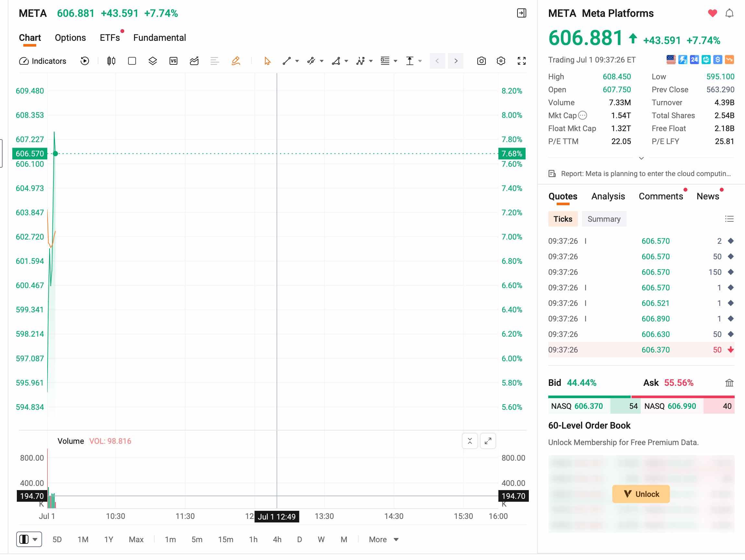This screenshot has width=745, height=560.
Task: Select the channel drawing tool
Action: click(x=311, y=61)
